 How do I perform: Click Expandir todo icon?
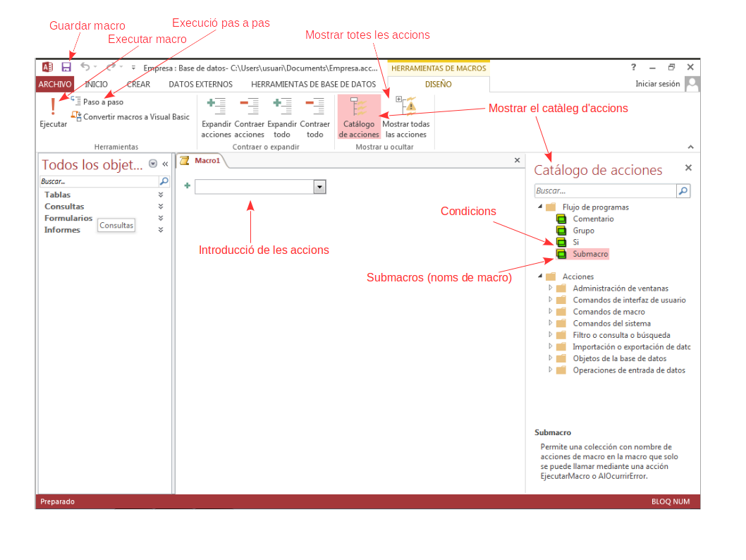tap(282, 107)
